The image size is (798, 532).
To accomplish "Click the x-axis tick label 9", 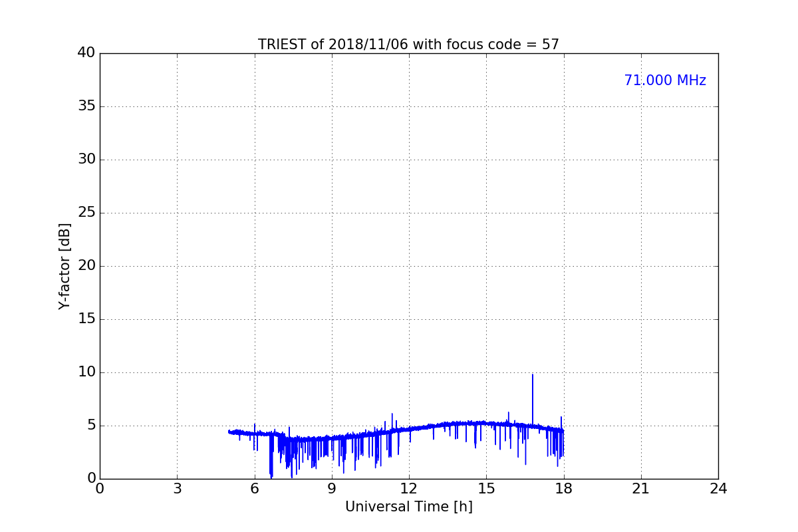I will (332, 489).
